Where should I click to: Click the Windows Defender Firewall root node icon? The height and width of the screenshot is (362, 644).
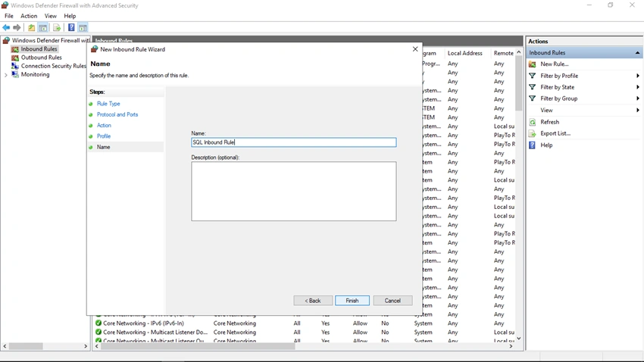(x=6, y=40)
